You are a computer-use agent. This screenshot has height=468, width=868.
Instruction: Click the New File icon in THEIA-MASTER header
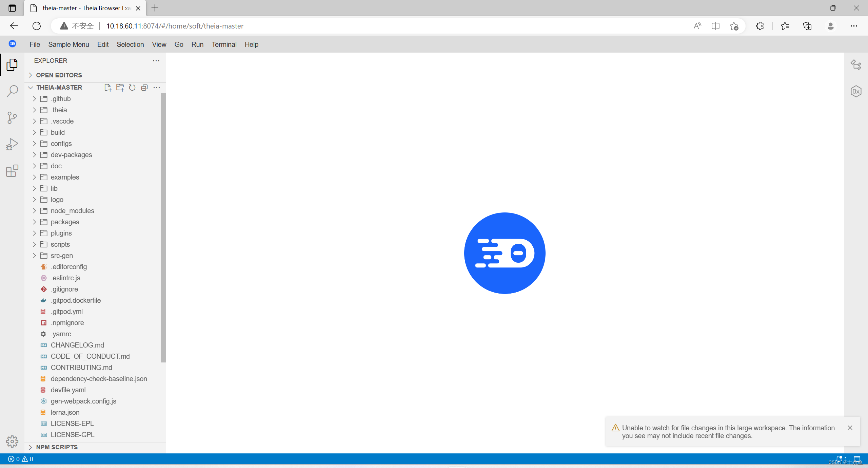click(x=108, y=88)
